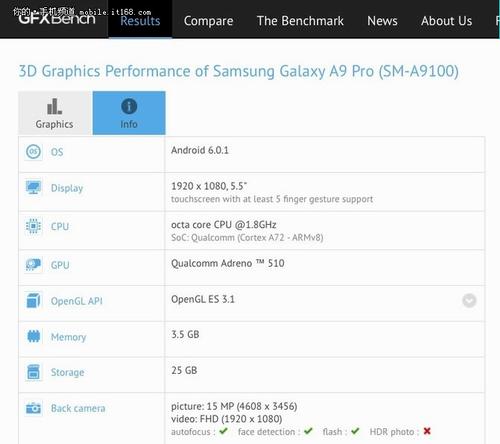
Task: Open the News link
Action: click(x=382, y=21)
